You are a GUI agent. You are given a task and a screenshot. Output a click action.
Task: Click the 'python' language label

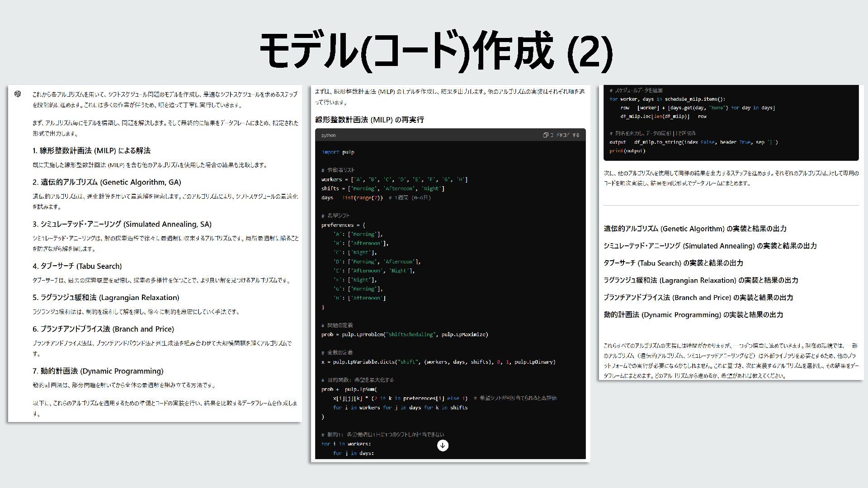coord(329,136)
